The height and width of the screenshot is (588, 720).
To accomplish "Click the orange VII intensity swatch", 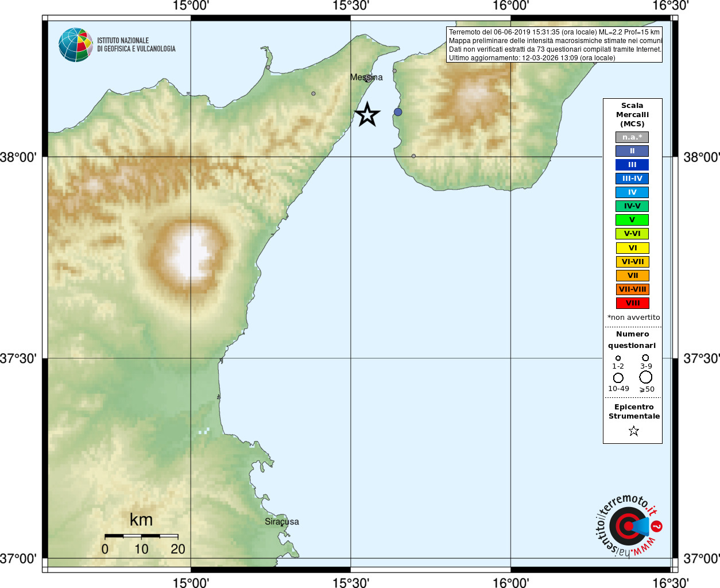I will click(x=633, y=276).
